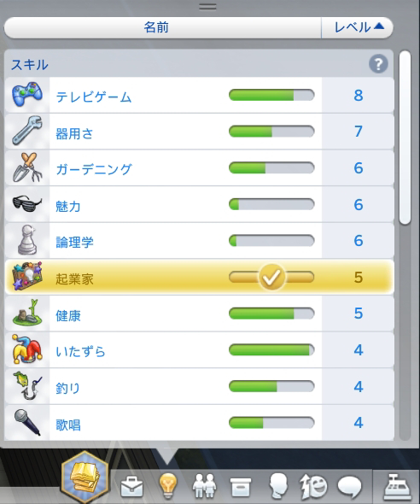420x504 pixels.
Task: Open the relationships panel with two figures
Action: (x=204, y=485)
